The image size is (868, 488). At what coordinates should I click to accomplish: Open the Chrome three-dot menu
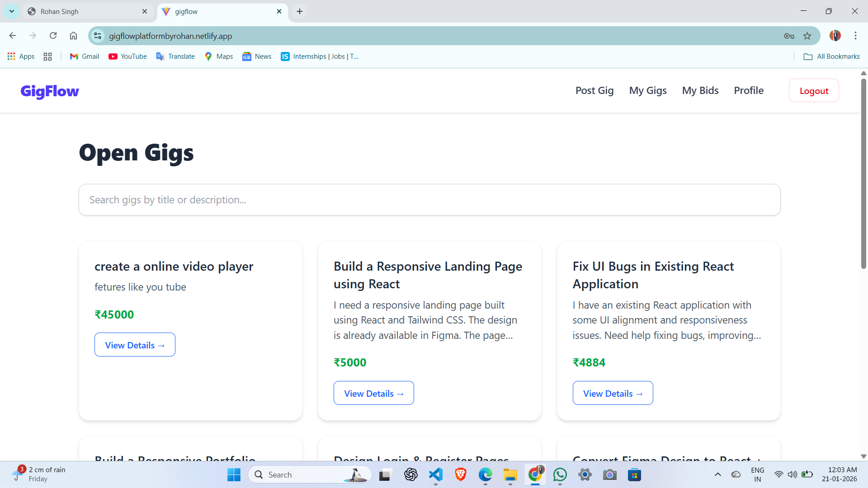pyautogui.click(x=855, y=36)
